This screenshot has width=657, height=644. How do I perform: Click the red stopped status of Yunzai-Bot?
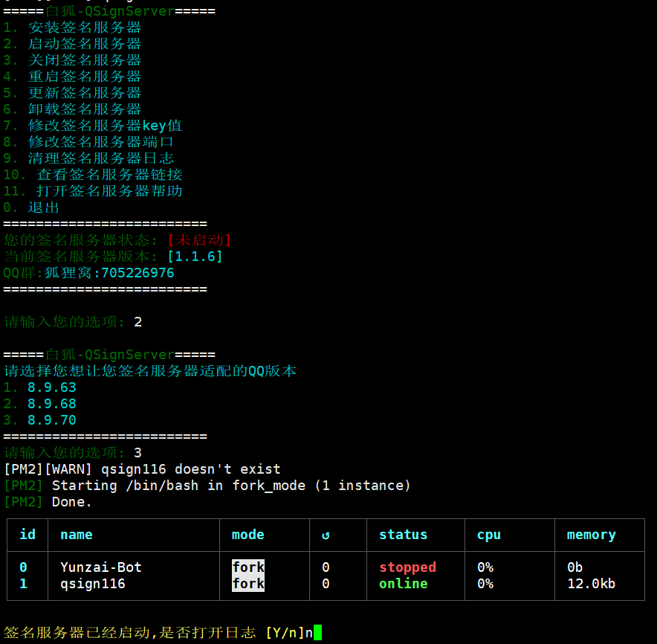[x=407, y=567]
